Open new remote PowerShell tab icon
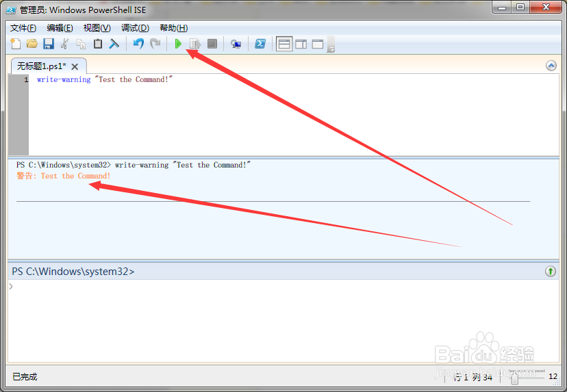This screenshot has height=392, width=567. pyautogui.click(x=236, y=44)
